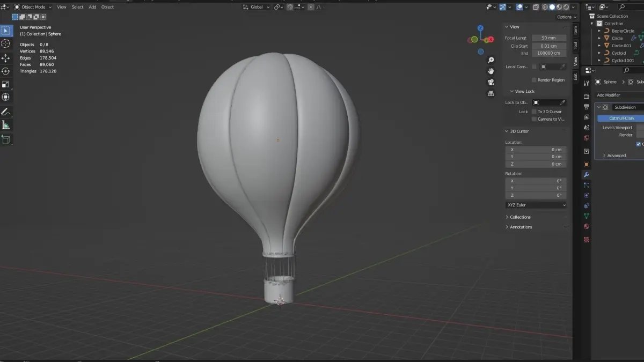
Task: Open the Modifiers properties tab (wrench)
Action: click(587, 175)
